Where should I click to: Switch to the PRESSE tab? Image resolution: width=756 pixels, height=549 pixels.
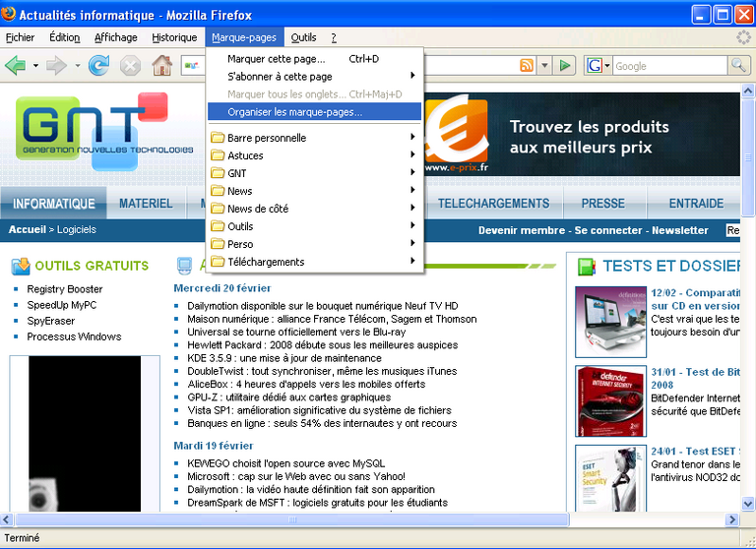603,204
